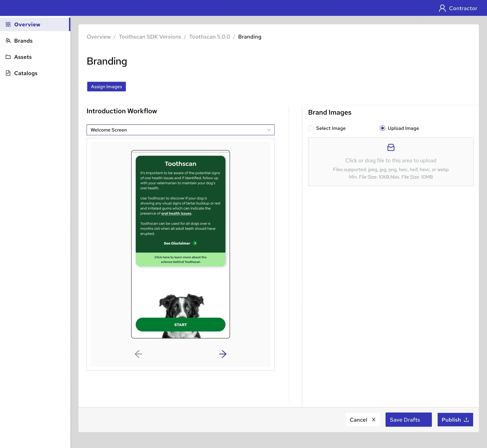
Task: Click the Brands people icon in sidebar
Action: [x=8, y=41]
